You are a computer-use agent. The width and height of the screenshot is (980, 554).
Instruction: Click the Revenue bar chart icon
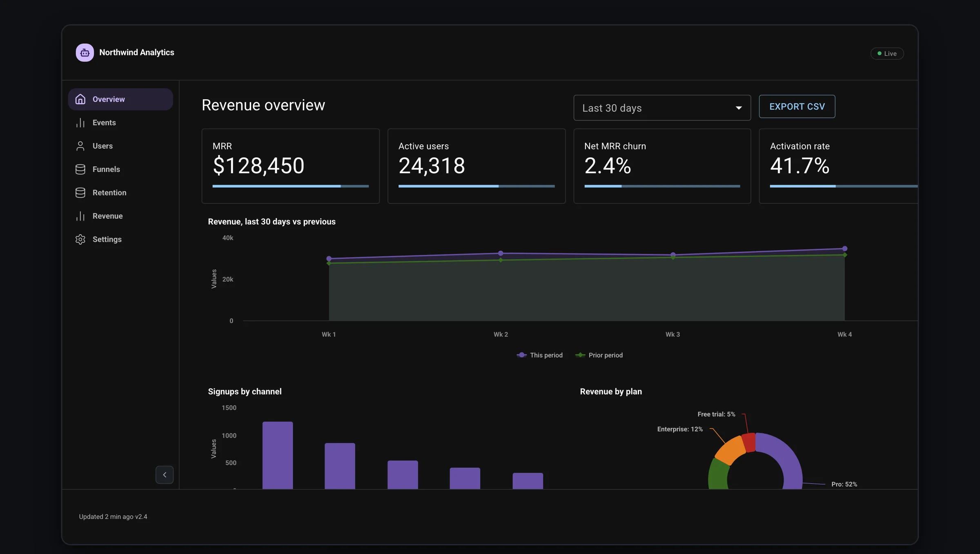[x=80, y=216]
